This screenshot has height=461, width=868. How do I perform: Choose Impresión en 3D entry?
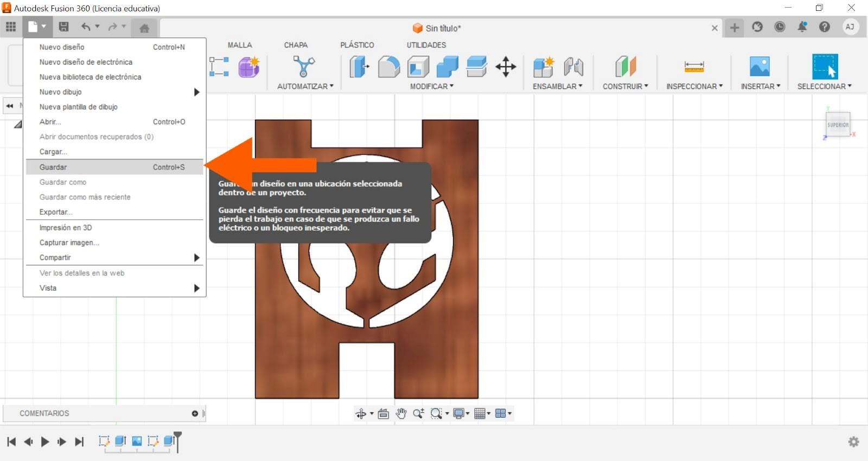[x=114, y=228]
